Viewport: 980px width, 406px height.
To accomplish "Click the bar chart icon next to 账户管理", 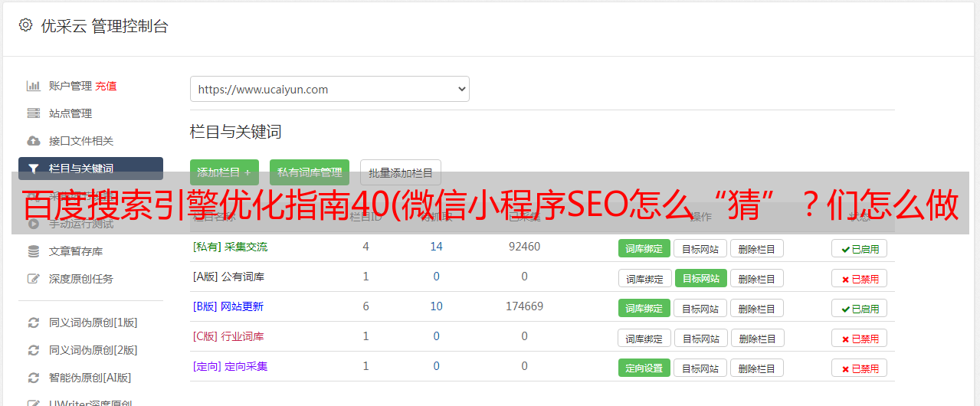I will coord(33,86).
